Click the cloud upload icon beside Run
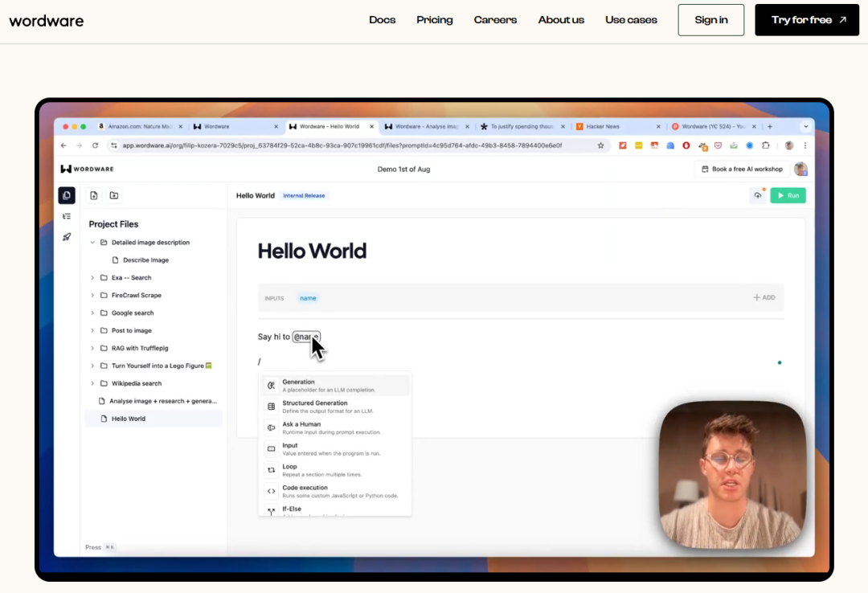The image size is (868, 593). tap(757, 195)
